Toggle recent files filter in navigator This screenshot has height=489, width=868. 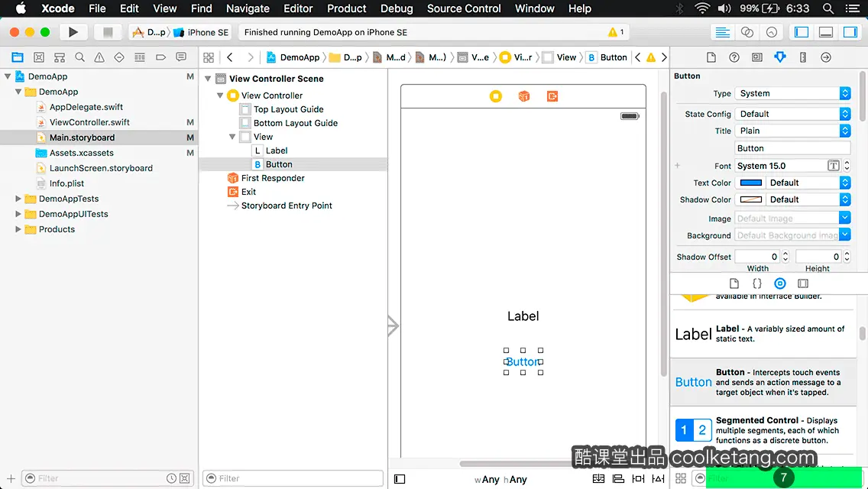click(172, 478)
